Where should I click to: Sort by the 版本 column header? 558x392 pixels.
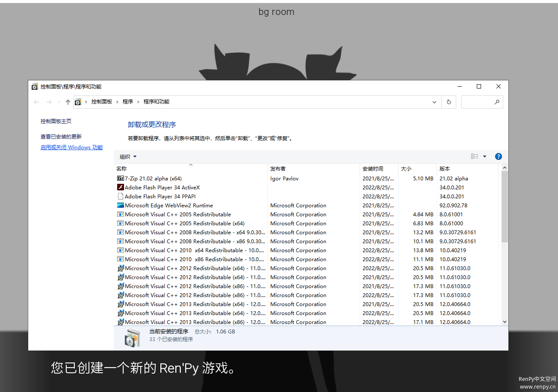[x=468, y=168]
